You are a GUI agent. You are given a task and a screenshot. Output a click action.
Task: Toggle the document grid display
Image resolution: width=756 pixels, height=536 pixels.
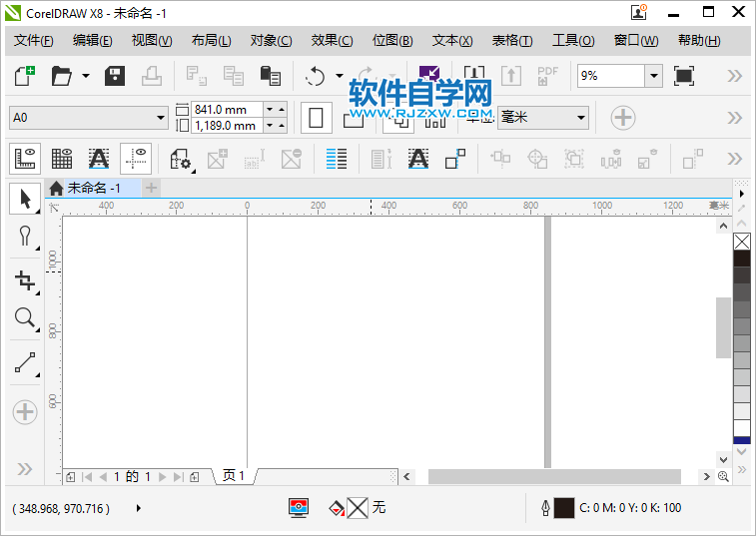pyautogui.click(x=62, y=159)
